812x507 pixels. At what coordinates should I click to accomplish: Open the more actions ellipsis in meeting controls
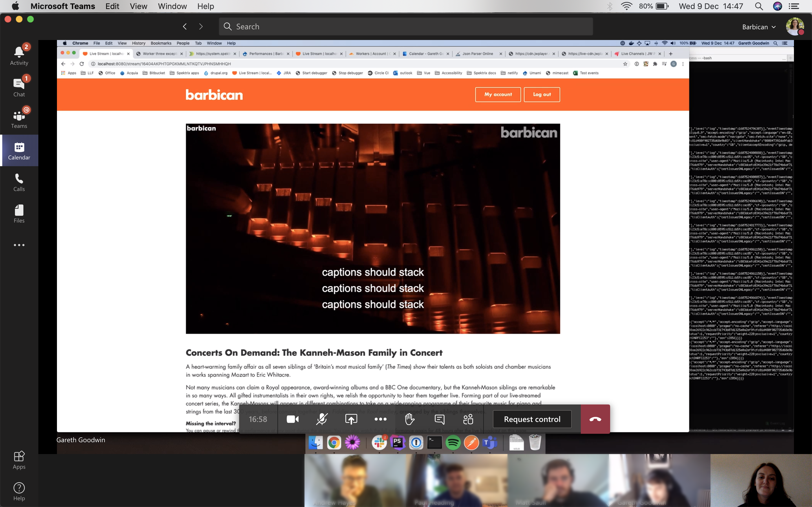[380, 419]
